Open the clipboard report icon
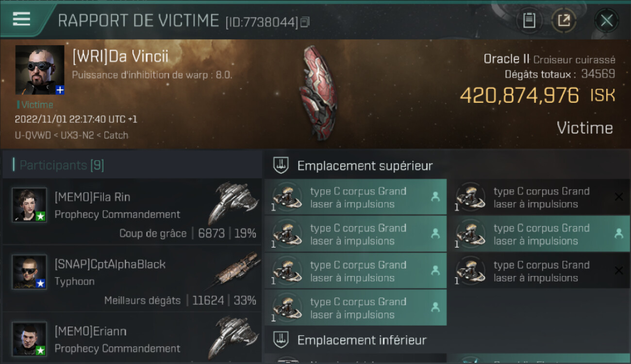Viewport: 631px width, 364px height. pos(529,20)
